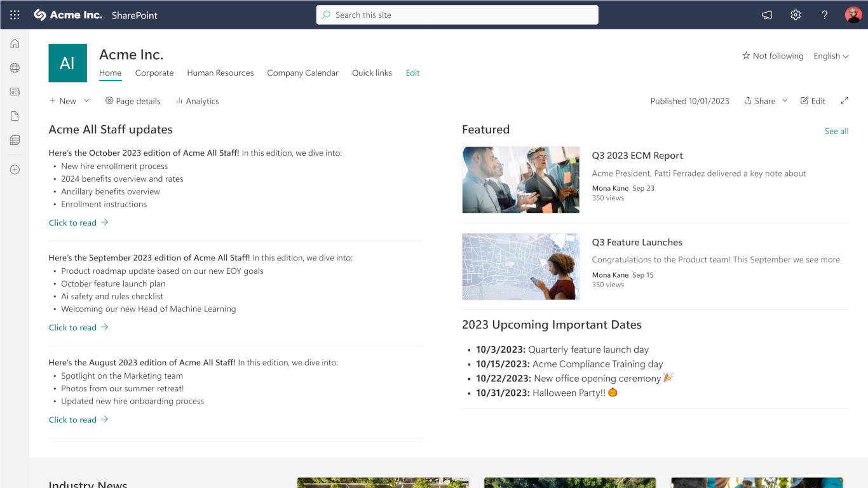Click the 10/3/2023 Quarterly feature launch entry
The width and height of the screenshot is (868, 488).
(562, 350)
